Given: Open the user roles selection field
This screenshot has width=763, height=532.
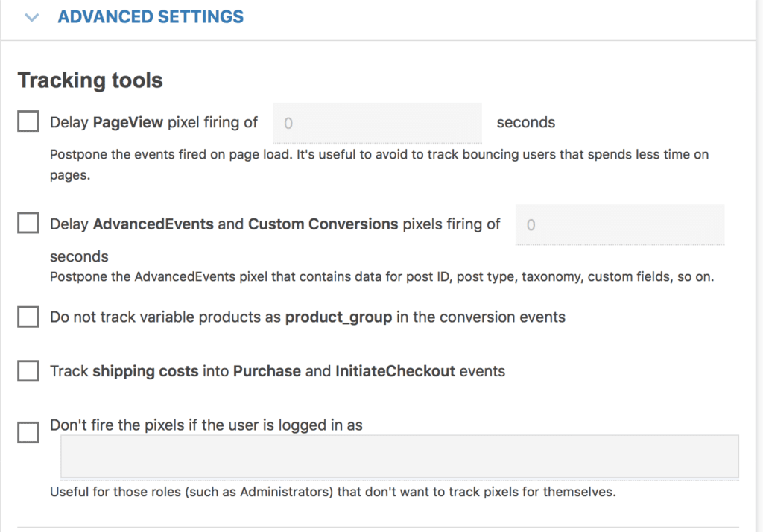Looking at the screenshot, I should click(399, 456).
